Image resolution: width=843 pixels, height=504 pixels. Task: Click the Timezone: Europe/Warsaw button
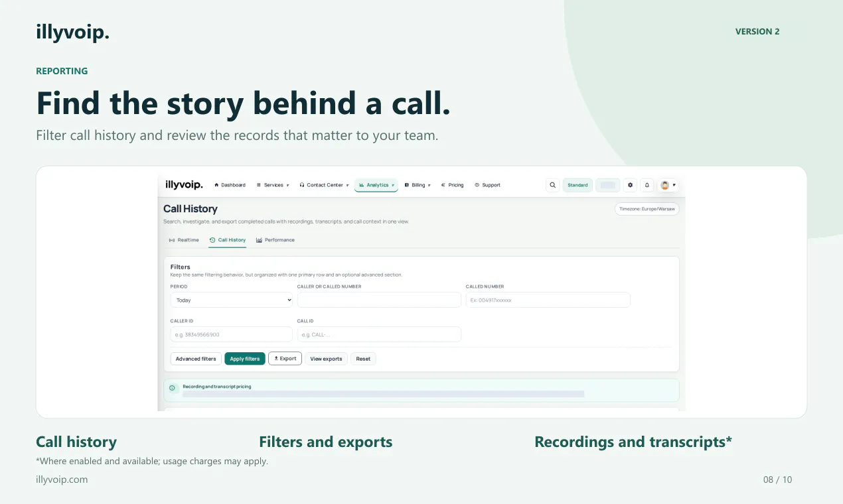click(x=647, y=209)
